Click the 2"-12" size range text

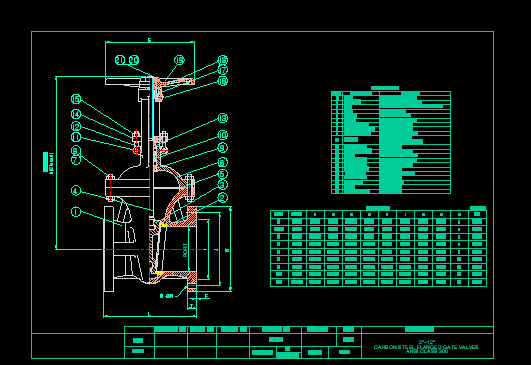click(427, 343)
